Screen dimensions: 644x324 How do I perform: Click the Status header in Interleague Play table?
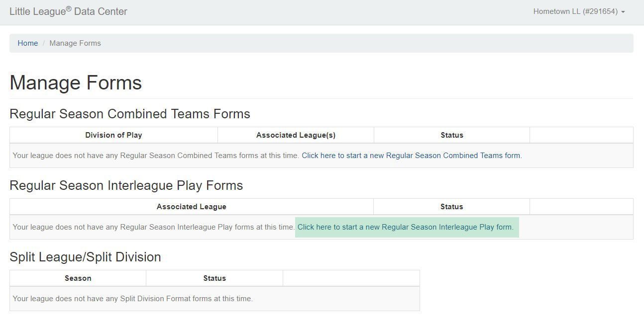click(x=452, y=207)
